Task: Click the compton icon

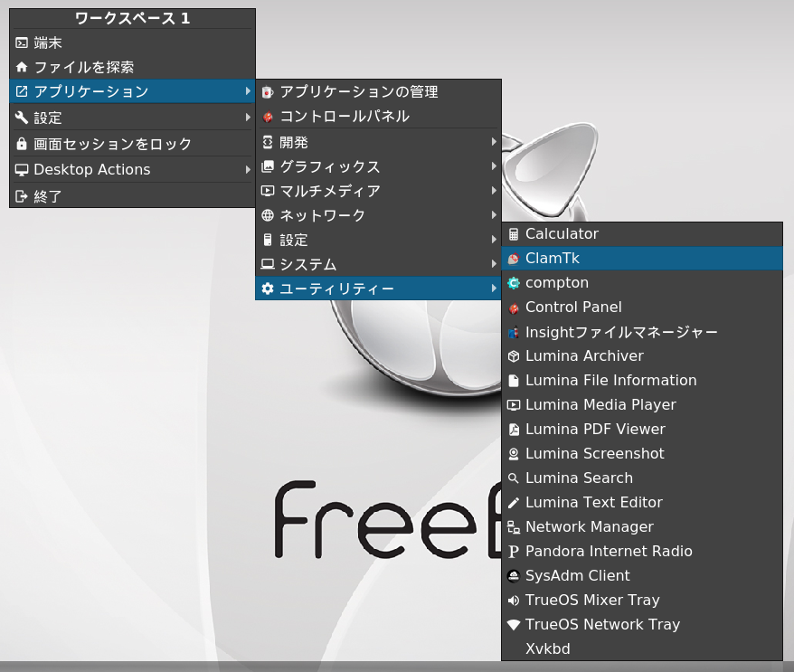Action: [514, 282]
